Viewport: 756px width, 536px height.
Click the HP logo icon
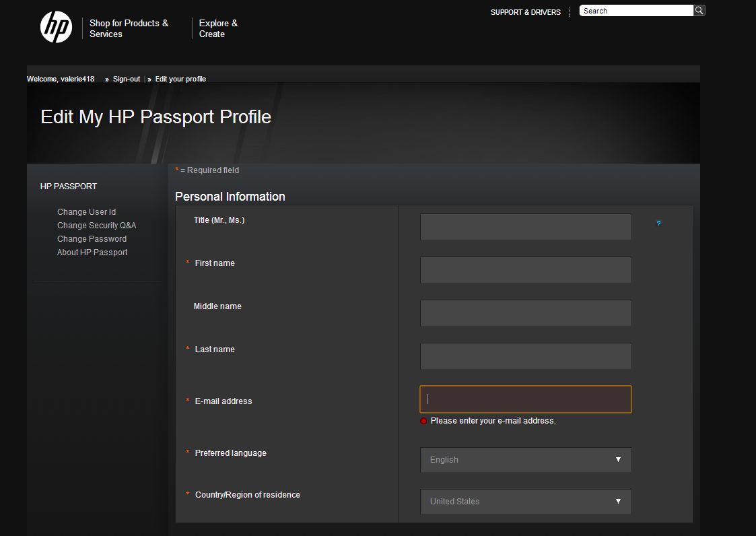(57, 27)
